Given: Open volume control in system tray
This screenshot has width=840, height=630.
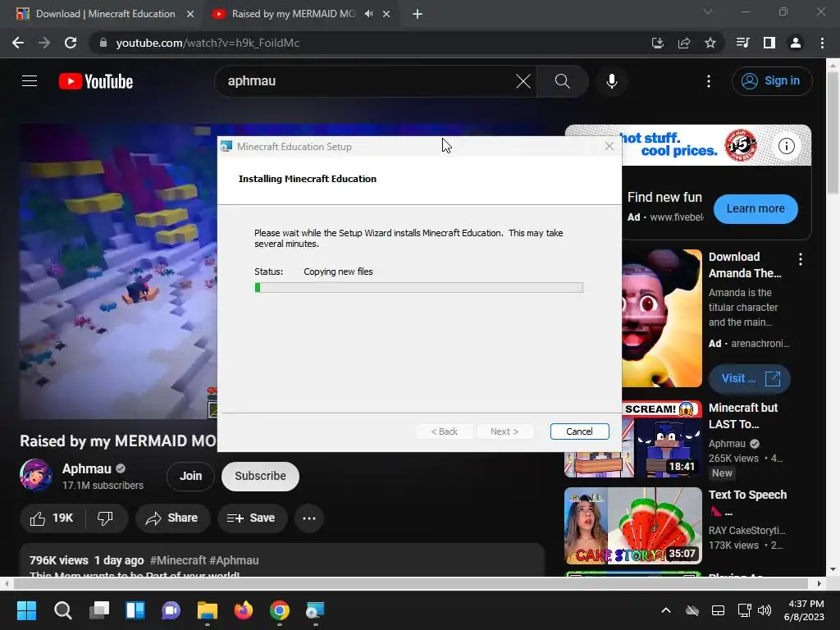Looking at the screenshot, I should tap(765, 610).
